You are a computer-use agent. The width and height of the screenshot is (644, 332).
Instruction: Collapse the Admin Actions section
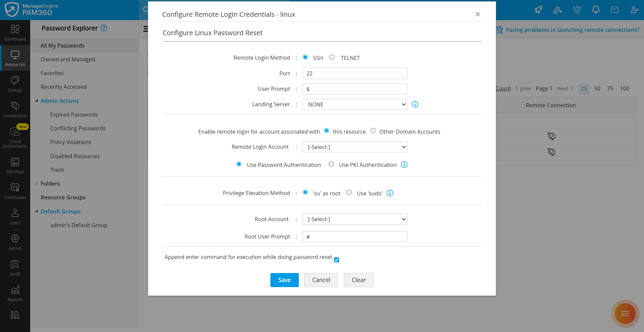click(x=37, y=101)
